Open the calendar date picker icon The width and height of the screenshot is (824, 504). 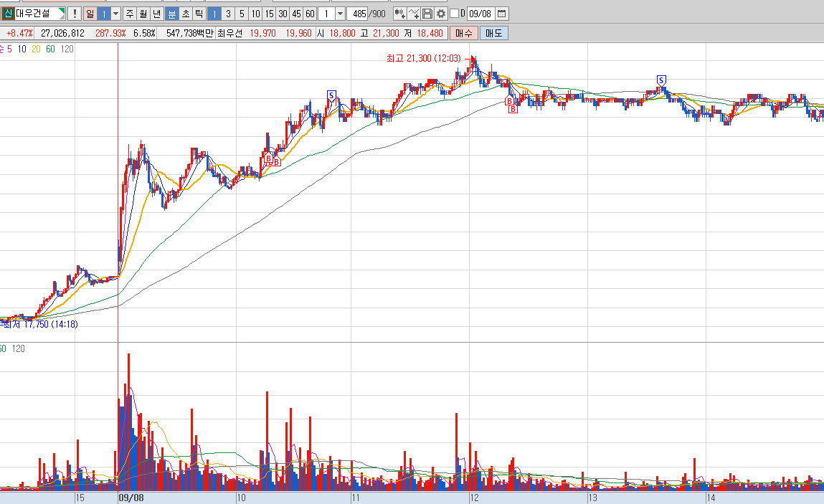pos(502,14)
